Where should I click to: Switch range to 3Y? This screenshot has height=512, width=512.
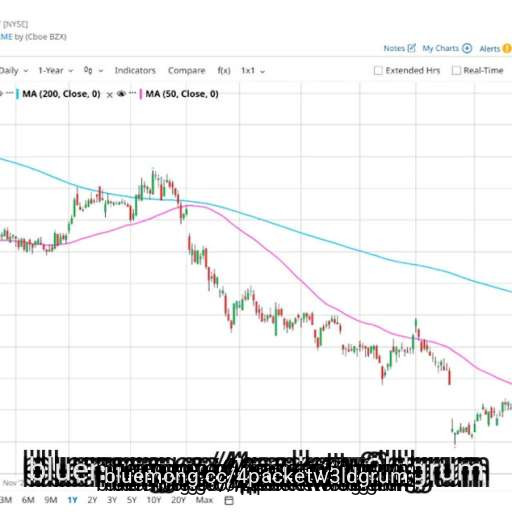(112, 500)
